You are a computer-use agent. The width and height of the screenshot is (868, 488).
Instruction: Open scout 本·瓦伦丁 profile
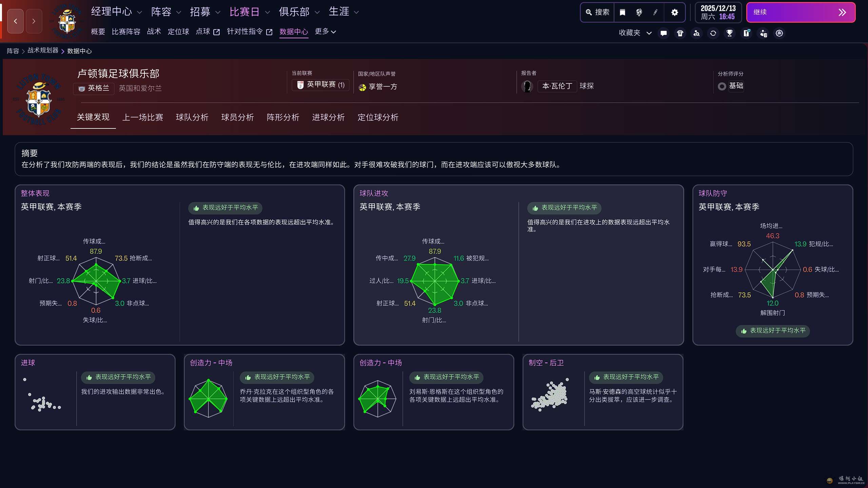[x=557, y=86]
